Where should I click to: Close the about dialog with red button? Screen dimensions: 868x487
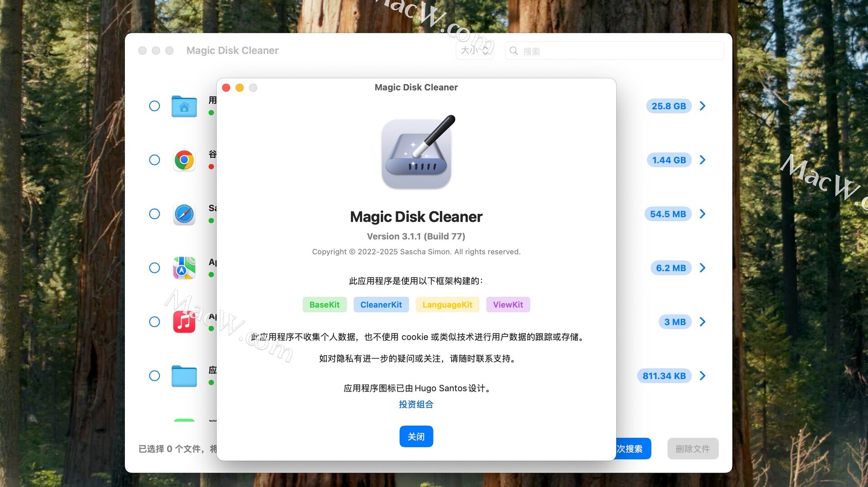[x=226, y=88]
